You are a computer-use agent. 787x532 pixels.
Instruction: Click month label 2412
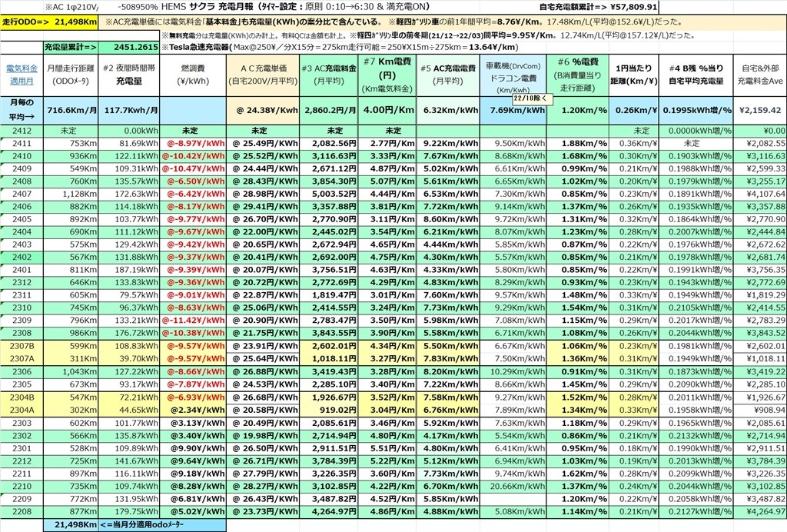click(22, 131)
